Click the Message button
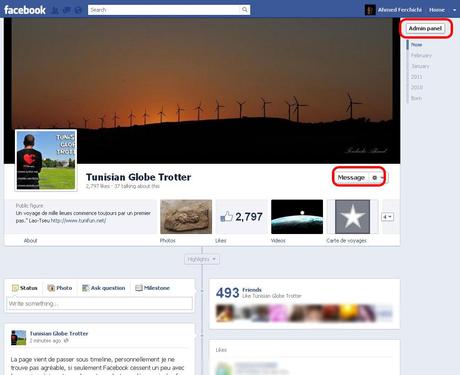The height and width of the screenshot is (375, 460). (351, 178)
